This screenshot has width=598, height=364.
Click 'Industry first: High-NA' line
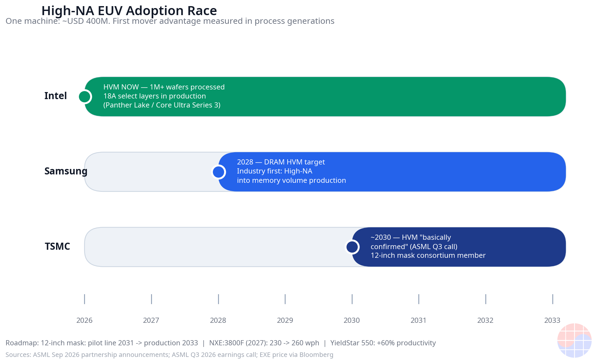coord(275,171)
